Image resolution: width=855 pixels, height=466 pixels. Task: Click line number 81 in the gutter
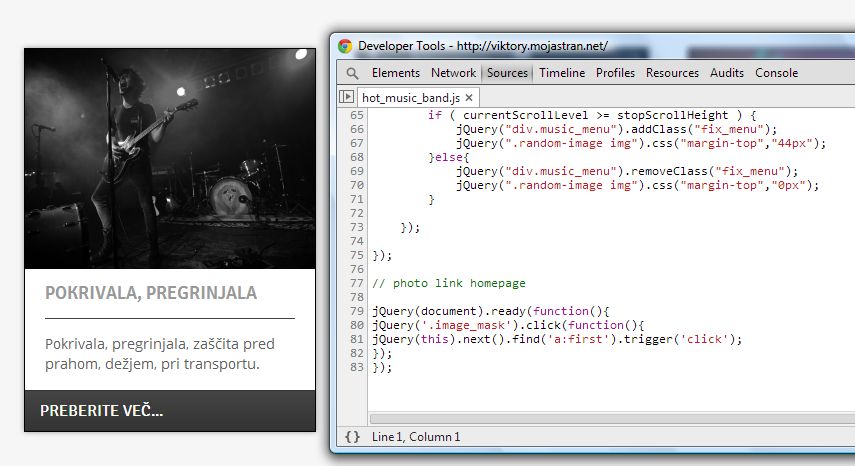(x=357, y=339)
